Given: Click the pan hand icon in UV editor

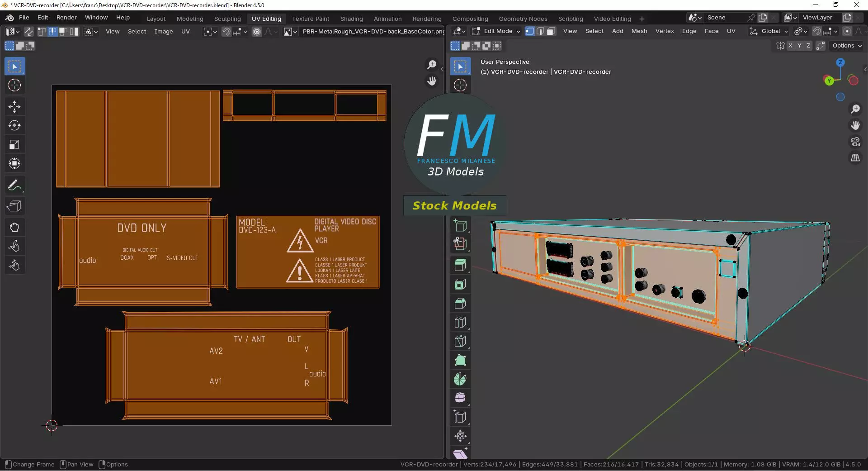Looking at the screenshot, I should point(432,81).
